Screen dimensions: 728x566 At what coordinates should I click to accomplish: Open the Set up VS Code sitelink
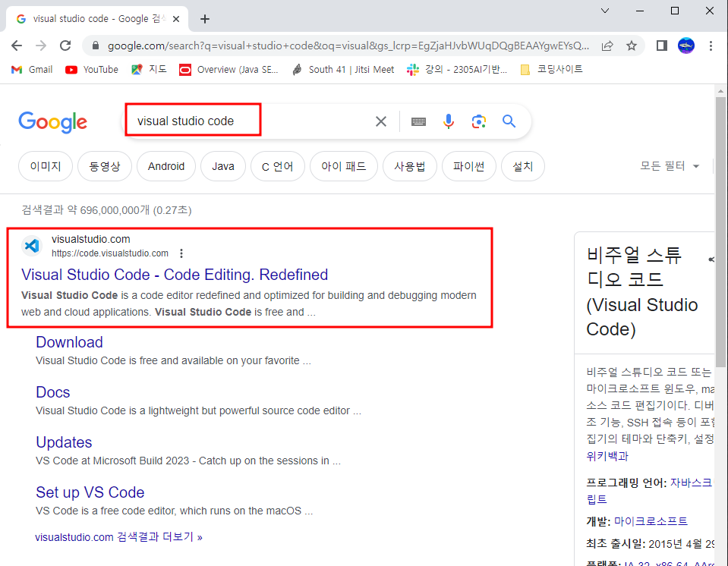click(x=90, y=492)
